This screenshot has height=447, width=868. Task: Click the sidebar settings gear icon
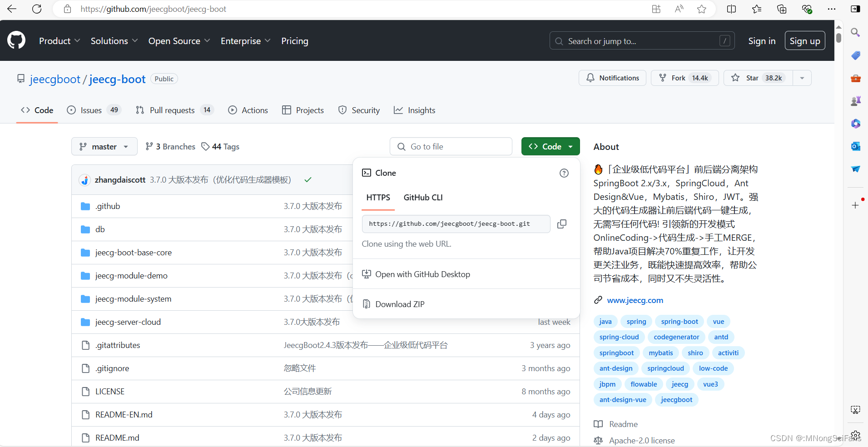pyautogui.click(x=855, y=435)
